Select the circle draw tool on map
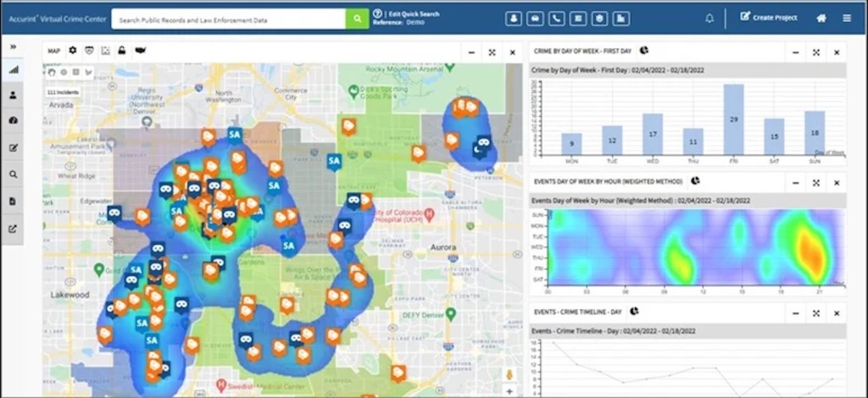 click(64, 72)
